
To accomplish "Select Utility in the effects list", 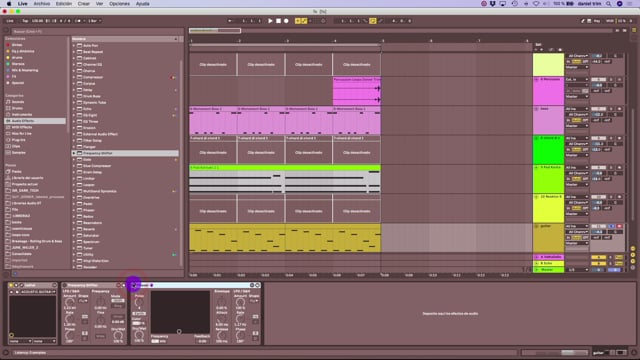I will (125, 254).
